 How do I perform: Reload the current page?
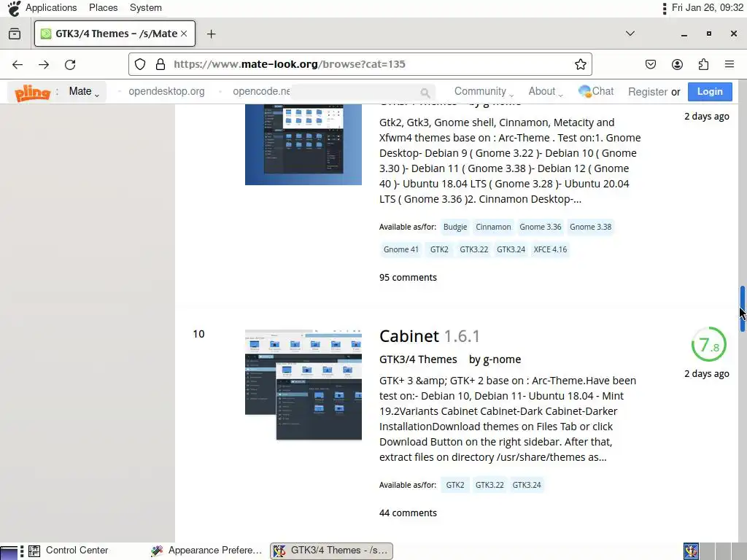(x=70, y=64)
